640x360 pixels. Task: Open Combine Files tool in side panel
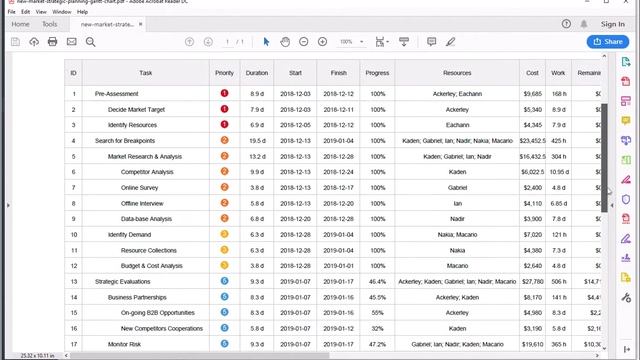[x=626, y=140]
